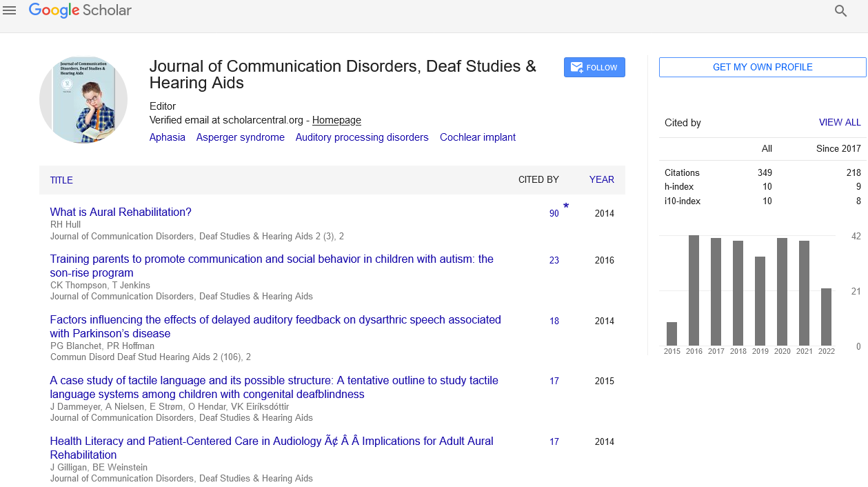Open the hamburger menu icon
868x487 pixels.
pos(10,10)
